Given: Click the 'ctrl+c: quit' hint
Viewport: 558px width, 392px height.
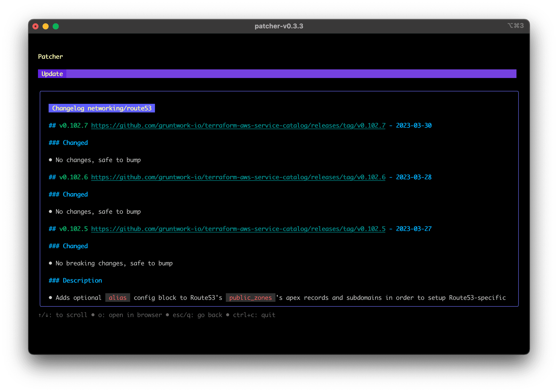Looking at the screenshot, I should click(x=254, y=315).
